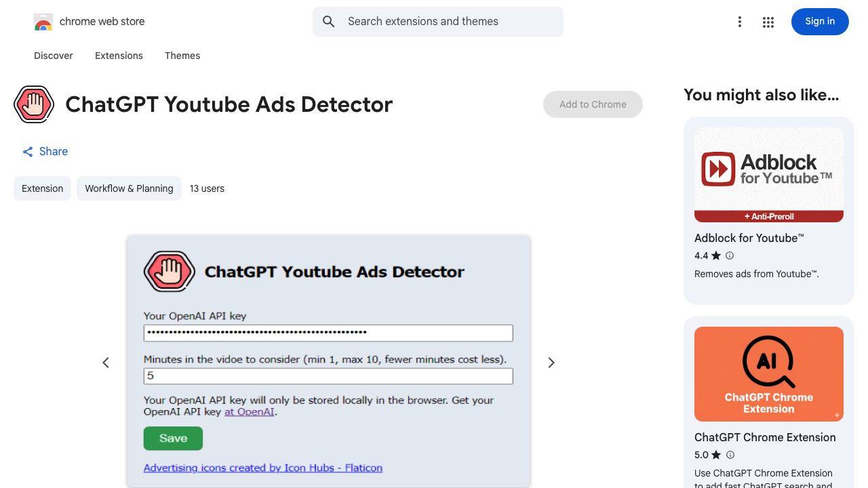Click "Removes ads from Youtube™." description
This screenshot has height=488, width=868.
point(757,274)
